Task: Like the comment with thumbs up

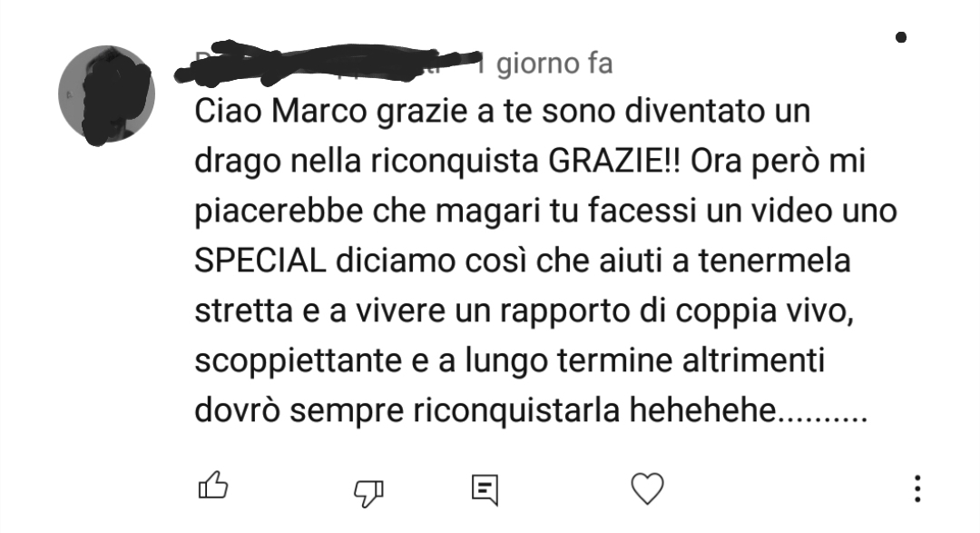Action: (213, 486)
